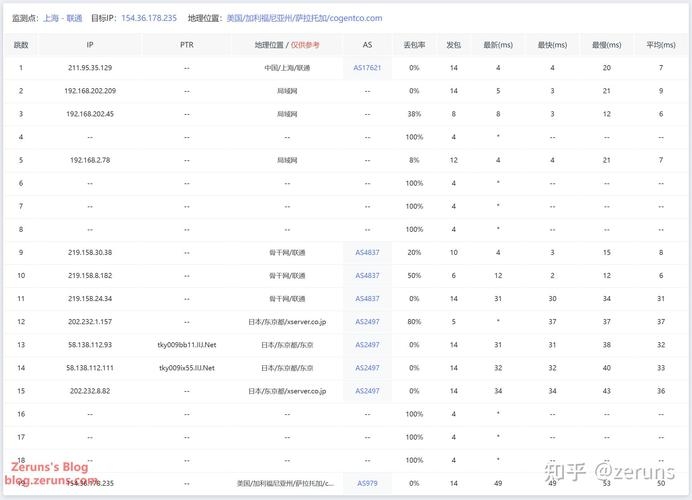692x500 pixels.
Task: Select the IP cell 192.168.202.209
Action: pyautogui.click(x=90, y=91)
